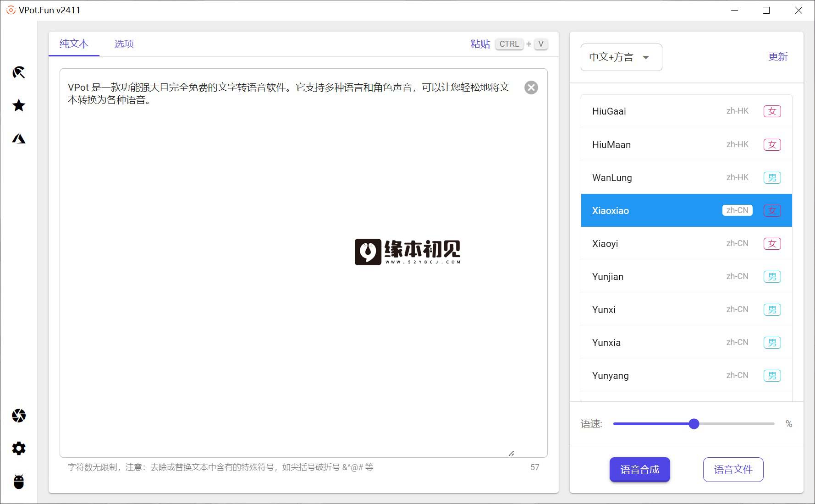Click the male tag on Yunxia row
The width and height of the screenshot is (815, 504).
coord(772,343)
